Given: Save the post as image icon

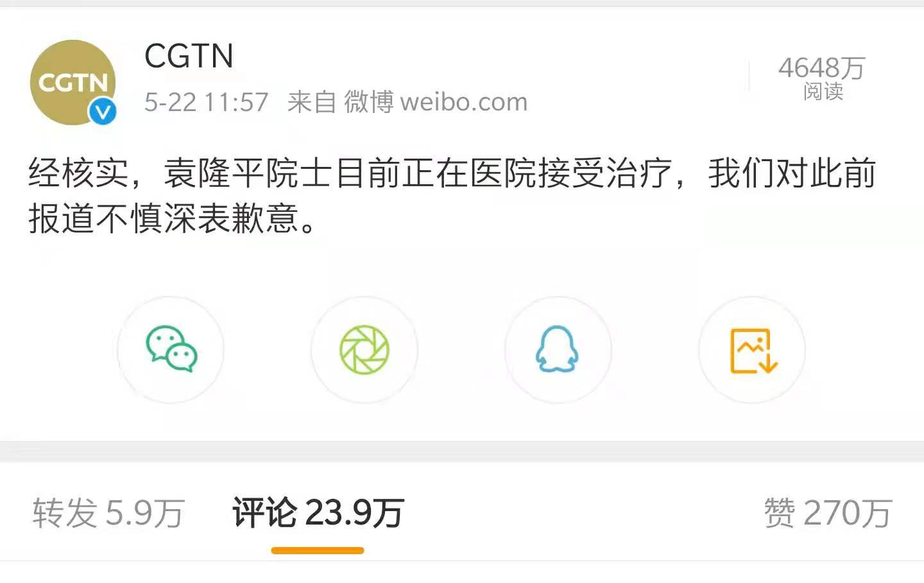Looking at the screenshot, I should (752, 350).
